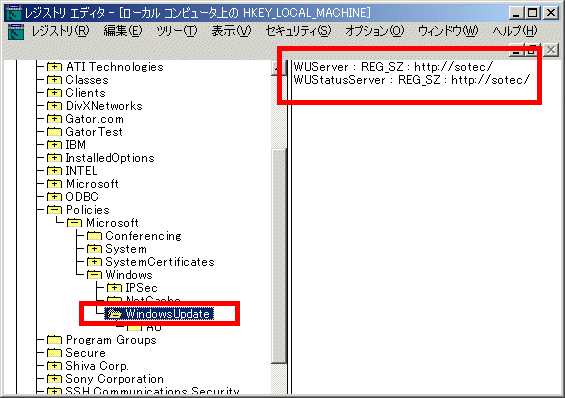Maximize the Registry Editor main window
The width and height of the screenshot is (565, 398).
coord(533,13)
